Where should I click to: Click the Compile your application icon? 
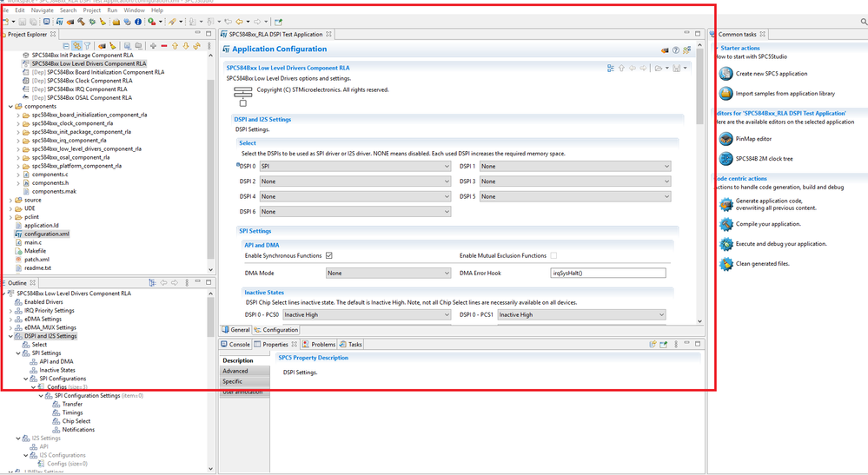click(x=726, y=224)
